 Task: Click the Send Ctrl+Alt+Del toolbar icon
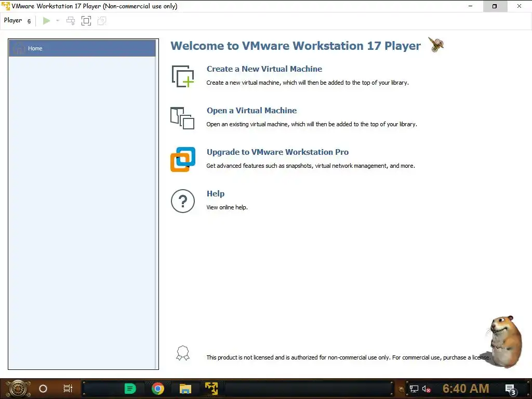71,21
